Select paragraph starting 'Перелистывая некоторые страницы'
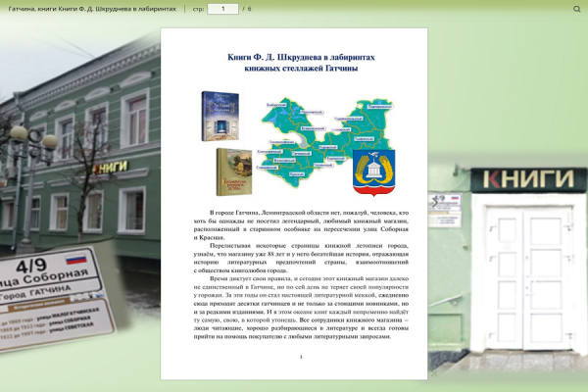The image size is (588, 392). (301, 258)
